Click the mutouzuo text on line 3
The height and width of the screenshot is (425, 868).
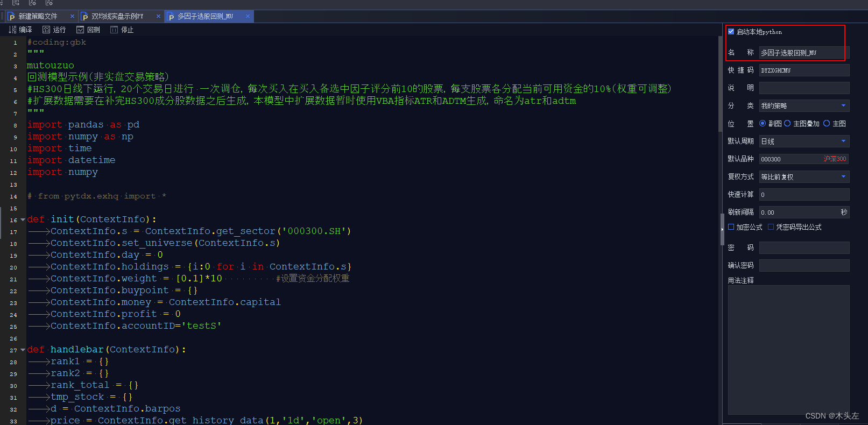pyautogui.click(x=51, y=66)
